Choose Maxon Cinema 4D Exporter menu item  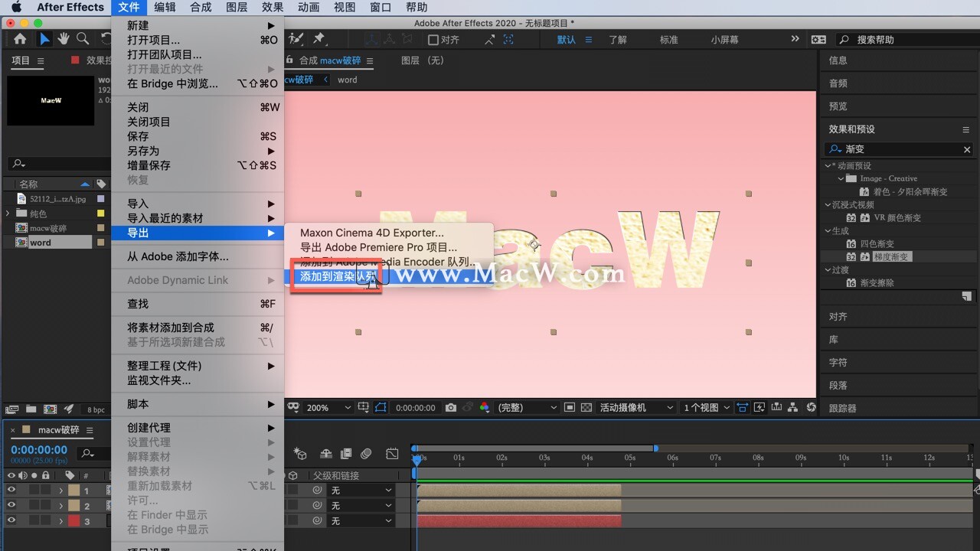372,233
